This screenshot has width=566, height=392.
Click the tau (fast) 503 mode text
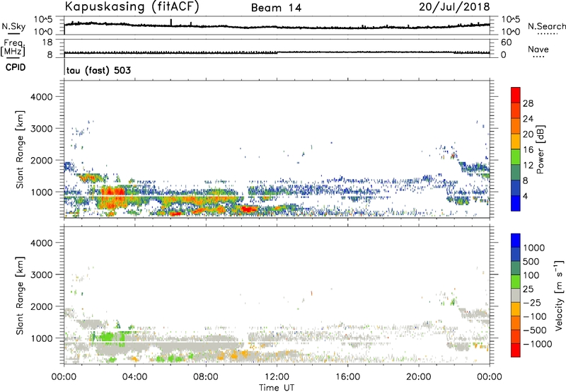98,70
